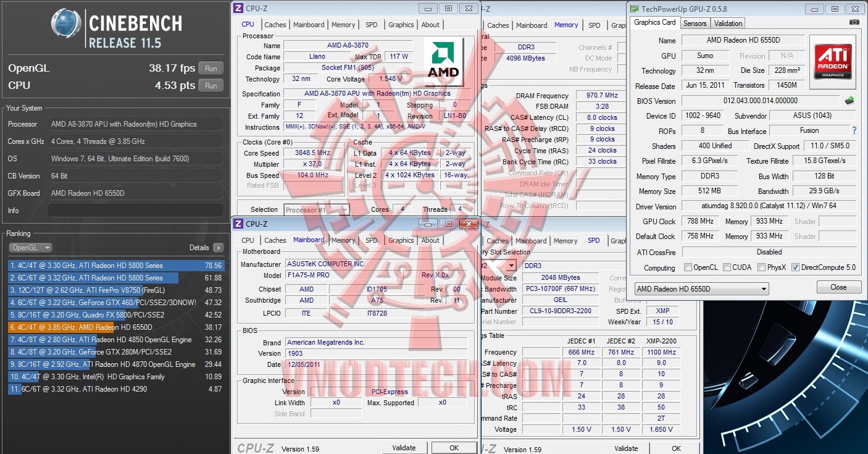Open the AMD Radeon HD 6550D card dropdown
The width and height of the screenshot is (868, 454).
tap(702, 288)
